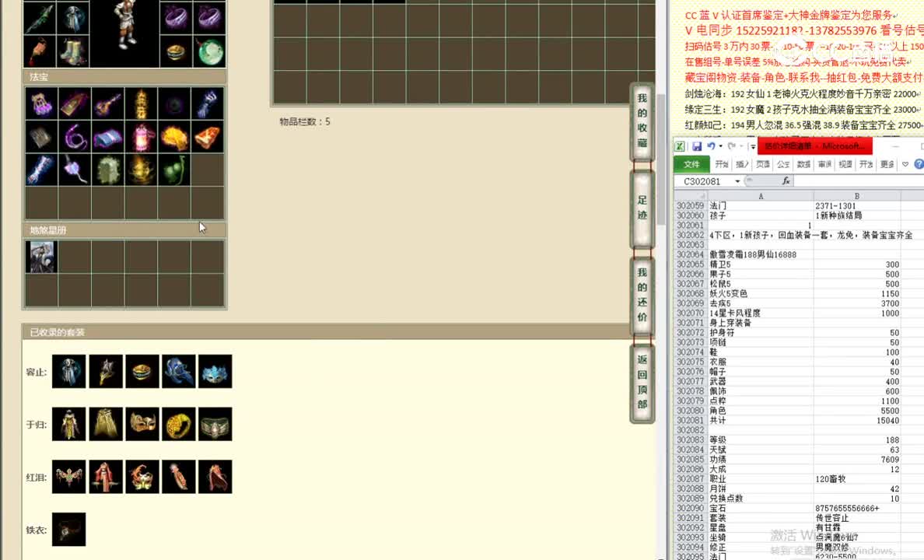Click the red tassel pouch equipment icon
The width and height of the screenshot is (924, 560).
coord(40,52)
